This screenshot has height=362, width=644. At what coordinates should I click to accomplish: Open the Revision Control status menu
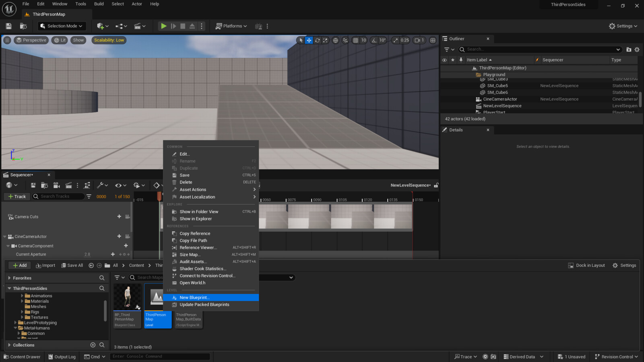pos(616,357)
